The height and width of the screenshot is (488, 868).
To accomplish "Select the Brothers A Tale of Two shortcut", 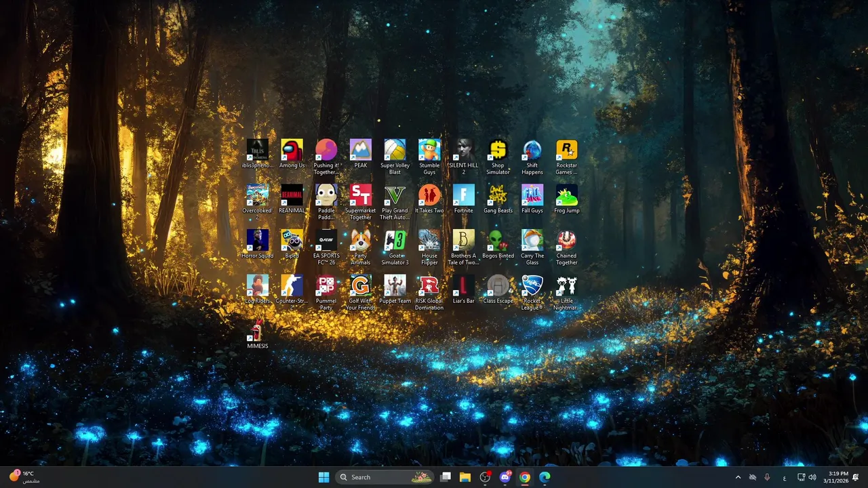I will click(464, 247).
